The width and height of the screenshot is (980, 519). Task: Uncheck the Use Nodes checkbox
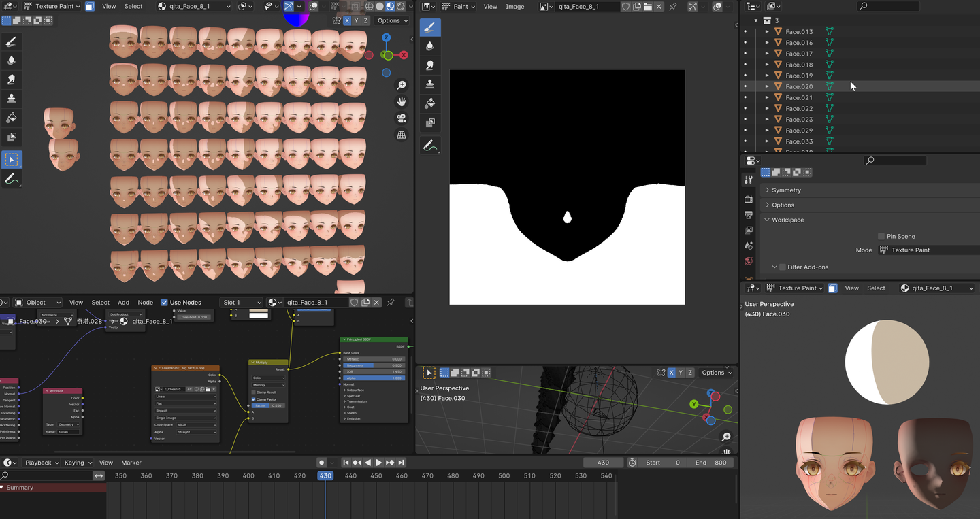point(164,303)
